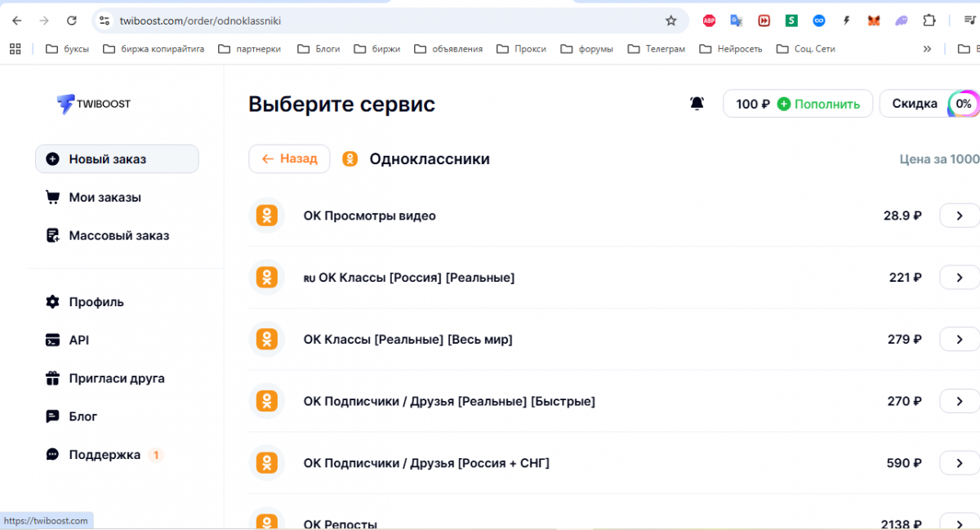980x530 pixels.
Task: Click the Скидка discount button
Action: pyautogui.click(x=915, y=104)
